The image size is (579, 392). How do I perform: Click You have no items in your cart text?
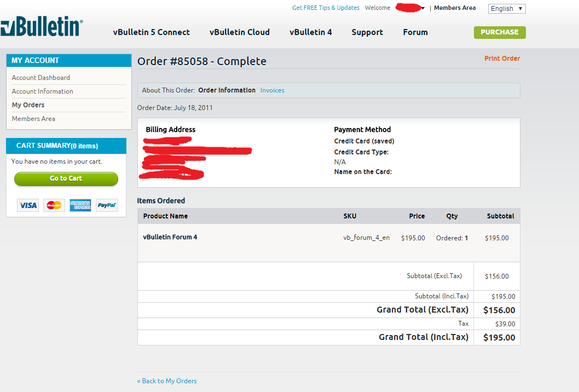click(x=57, y=162)
